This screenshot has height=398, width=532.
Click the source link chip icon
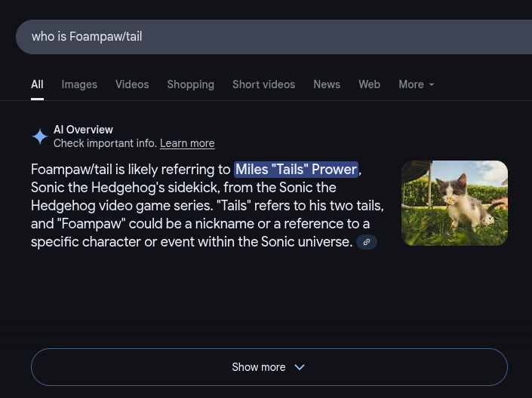pos(367,242)
